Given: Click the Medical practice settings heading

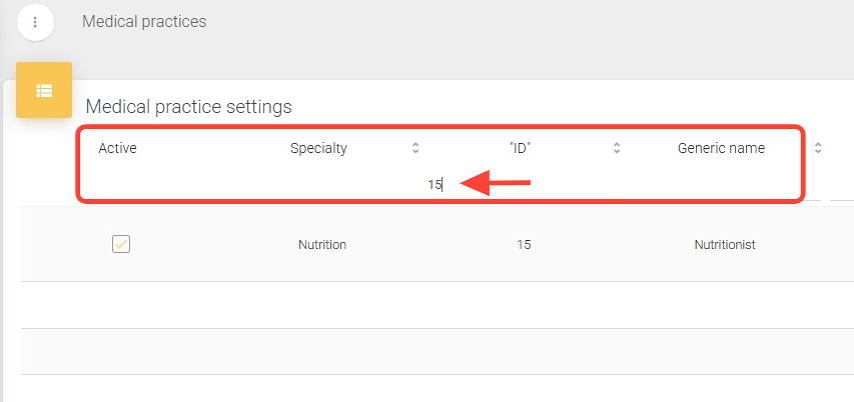Looking at the screenshot, I should [188, 106].
